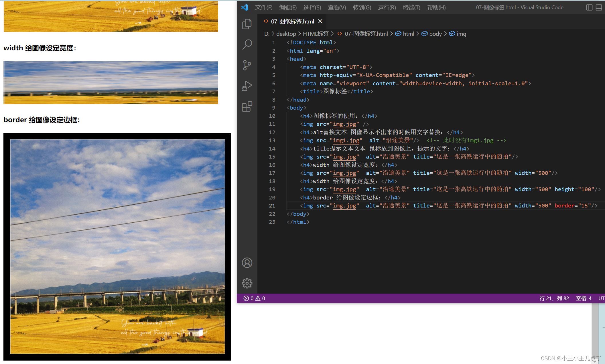Select the 07-图像标签.html editor tab
The image size is (605, 364).
292,21
